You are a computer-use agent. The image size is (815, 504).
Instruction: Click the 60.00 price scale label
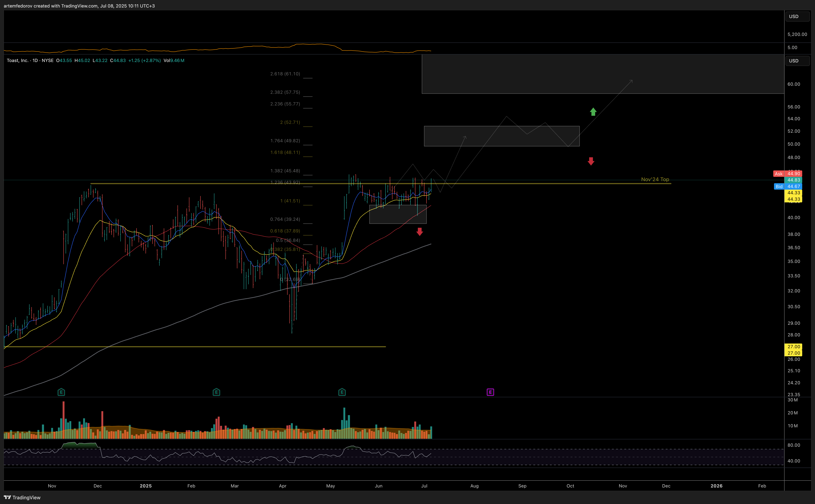(794, 84)
